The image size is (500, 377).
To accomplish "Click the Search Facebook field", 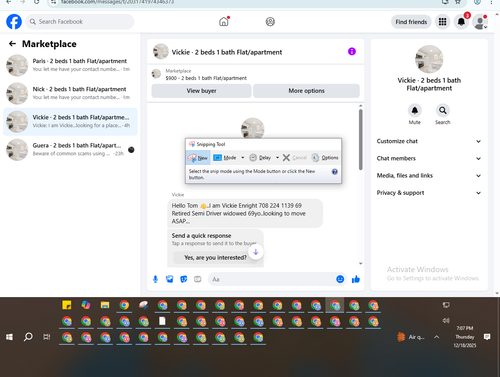I will (x=80, y=22).
